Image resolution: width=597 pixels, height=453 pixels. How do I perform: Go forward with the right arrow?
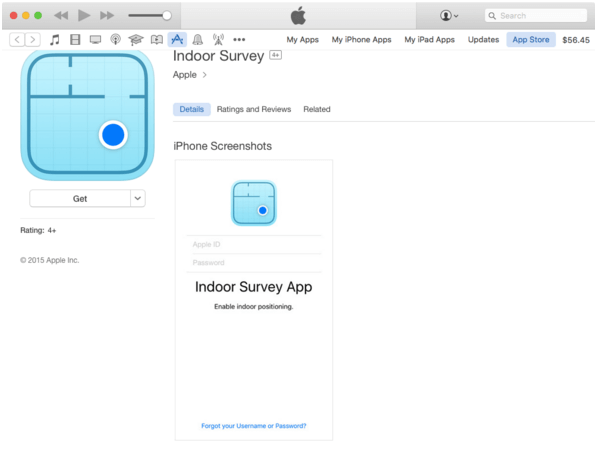tap(33, 40)
